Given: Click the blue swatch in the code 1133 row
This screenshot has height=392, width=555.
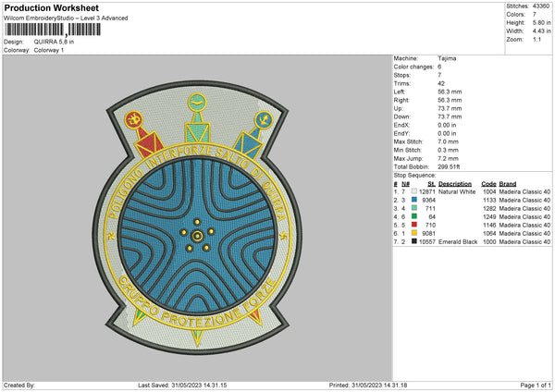Looking at the screenshot, I should pos(414,200).
